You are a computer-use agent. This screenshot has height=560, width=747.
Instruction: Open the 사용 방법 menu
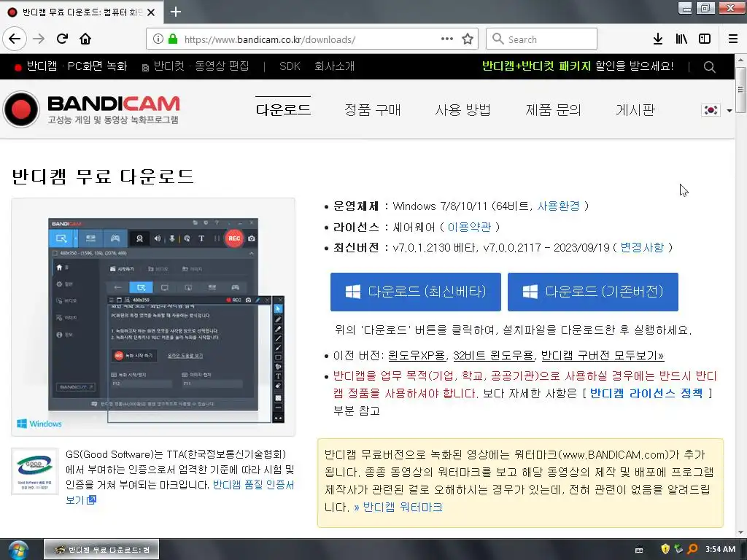point(462,110)
